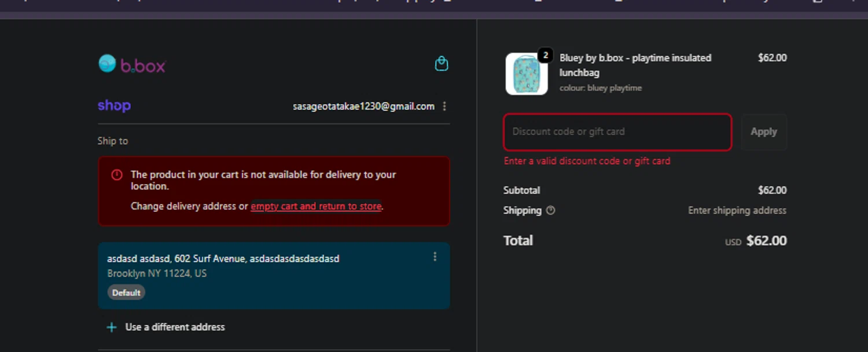Open account options menu beside email
This screenshot has width=868, height=352.
(444, 106)
